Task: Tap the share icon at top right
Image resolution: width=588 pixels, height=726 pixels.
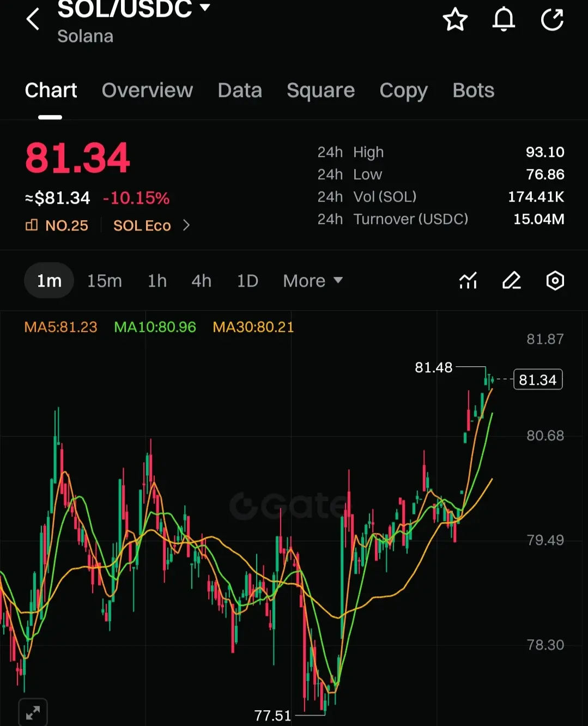Action: click(x=552, y=20)
